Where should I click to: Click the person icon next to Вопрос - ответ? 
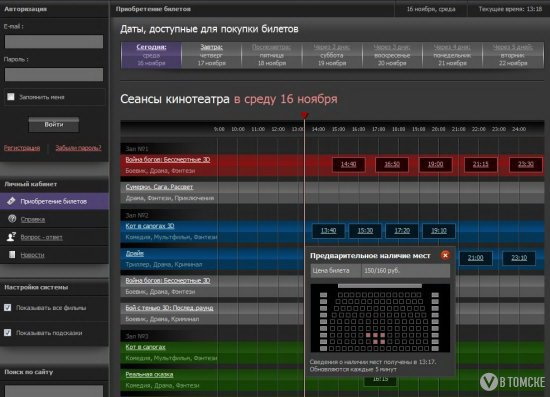pyautogui.click(x=11, y=237)
